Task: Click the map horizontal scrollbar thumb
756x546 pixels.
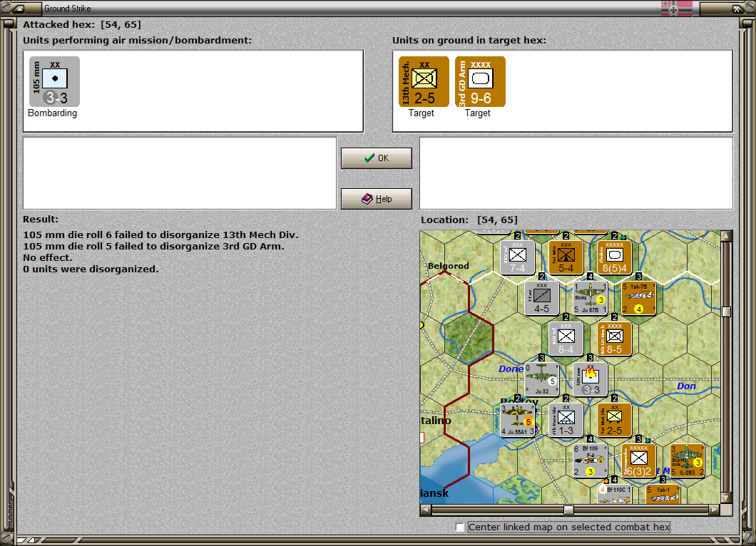Action: click(568, 510)
